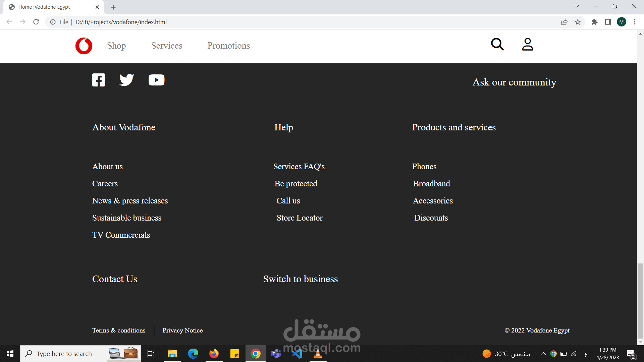Open Chrome extensions puzzle icon
The width and height of the screenshot is (644, 362).
(594, 22)
